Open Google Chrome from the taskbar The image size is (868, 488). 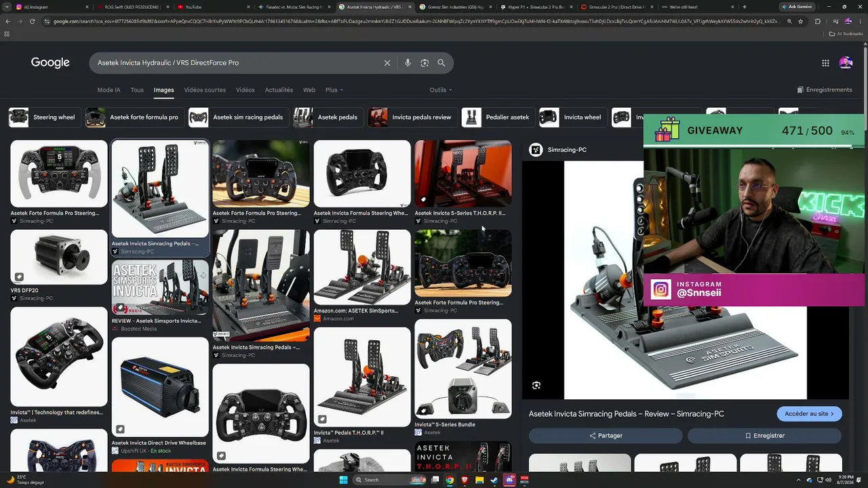(x=450, y=480)
